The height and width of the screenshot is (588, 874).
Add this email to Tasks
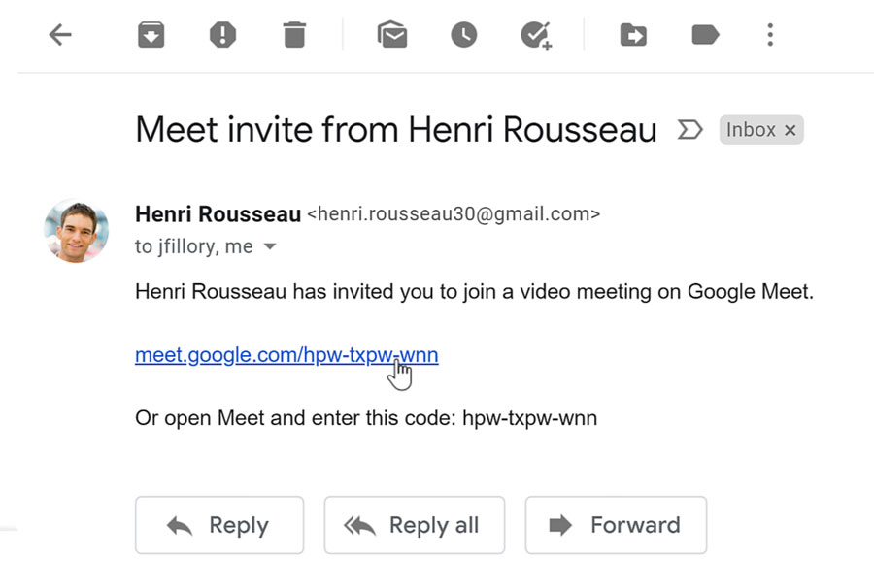tap(536, 34)
